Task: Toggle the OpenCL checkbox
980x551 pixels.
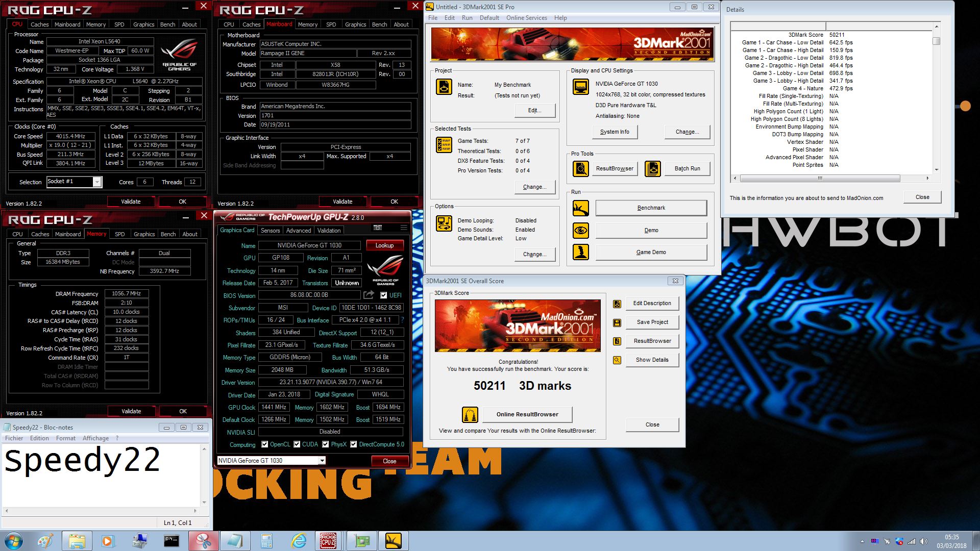Action: (264, 444)
